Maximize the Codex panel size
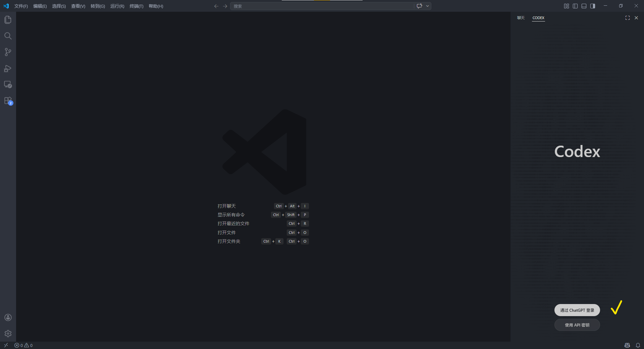644x349 pixels. point(627,18)
